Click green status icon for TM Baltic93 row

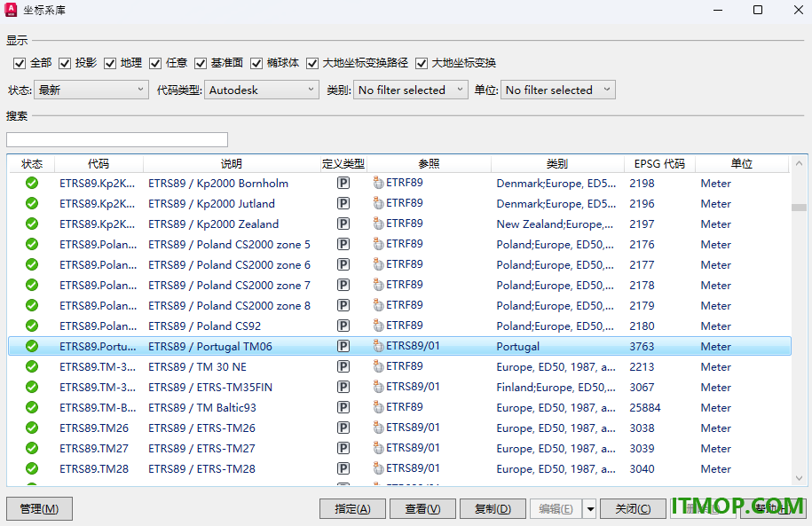click(32, 407)
